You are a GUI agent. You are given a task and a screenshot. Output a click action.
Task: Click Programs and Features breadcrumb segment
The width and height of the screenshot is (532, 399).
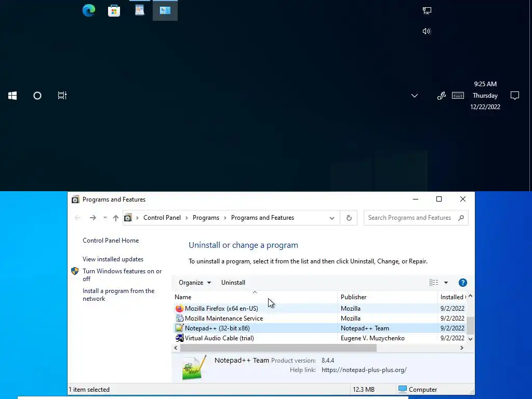tap(262, 218)
